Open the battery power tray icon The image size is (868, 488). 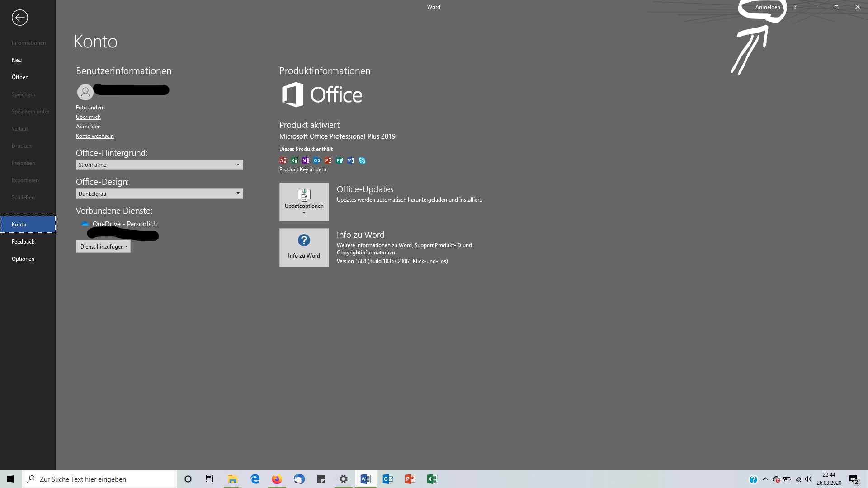click(x=787, y=479)
